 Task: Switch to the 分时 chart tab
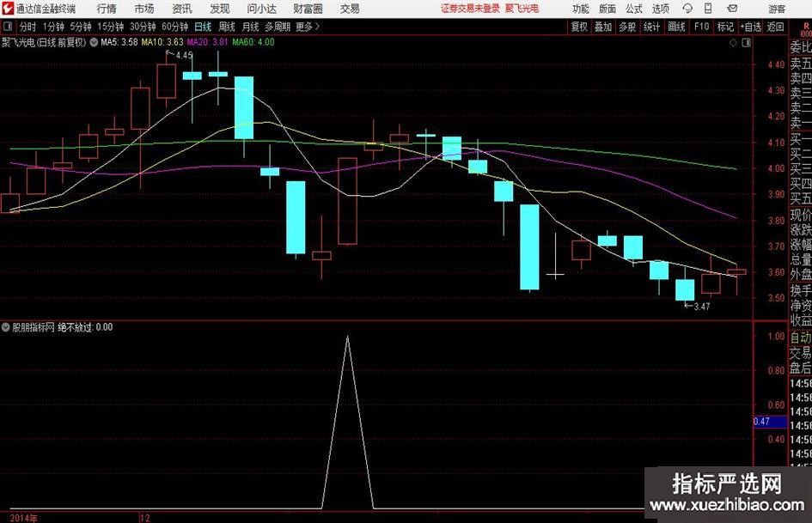click(27, 27)
